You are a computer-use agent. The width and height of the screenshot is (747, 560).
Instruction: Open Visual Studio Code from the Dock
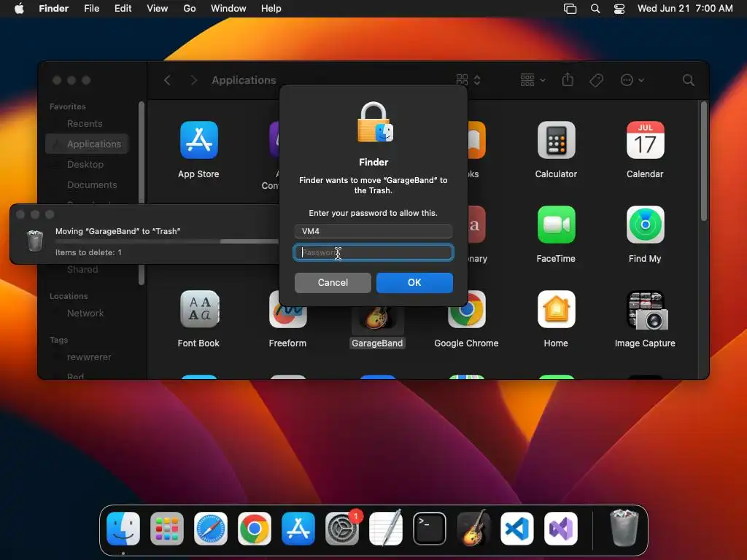tap(517, 529)
